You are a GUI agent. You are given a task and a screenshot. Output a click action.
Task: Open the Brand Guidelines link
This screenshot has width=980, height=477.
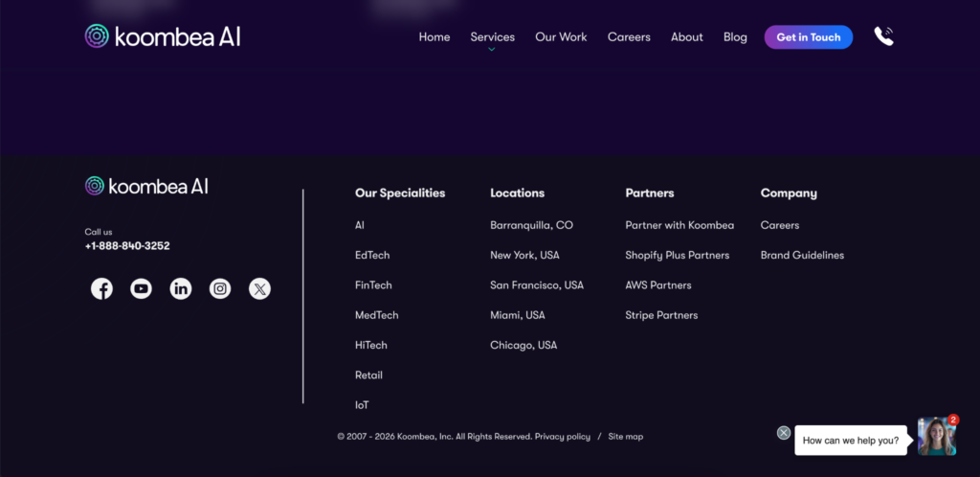tap(802, 256)
